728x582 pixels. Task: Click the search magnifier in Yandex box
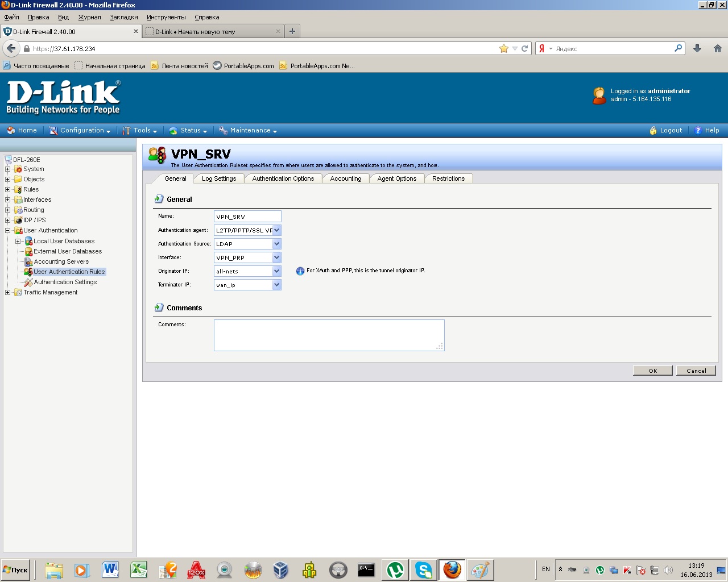pos(678,48)
